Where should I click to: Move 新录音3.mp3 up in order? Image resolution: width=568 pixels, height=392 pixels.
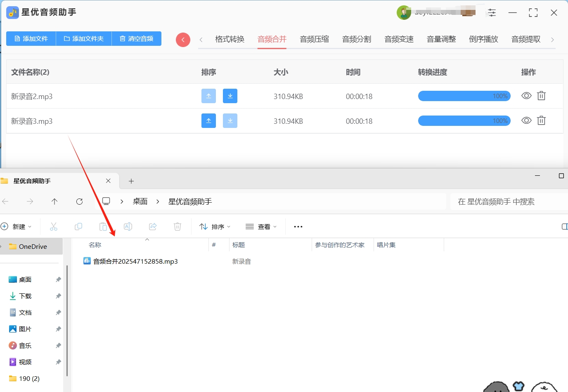(x=208, y=121)
